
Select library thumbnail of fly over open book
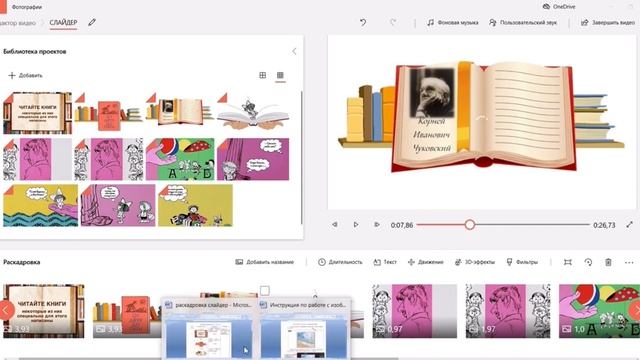pos(253,112)
